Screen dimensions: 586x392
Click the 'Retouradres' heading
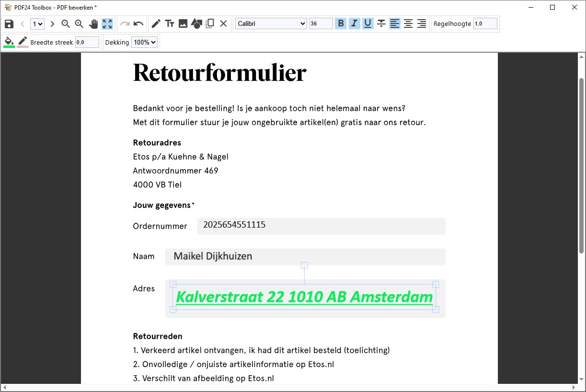(x=157, y=143)
